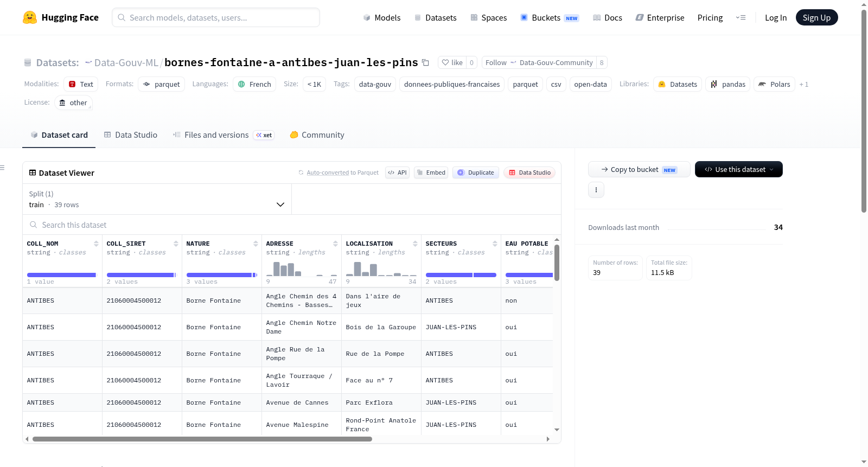
Task: Go to the Community tab
Action: click(x=317, y=135)
